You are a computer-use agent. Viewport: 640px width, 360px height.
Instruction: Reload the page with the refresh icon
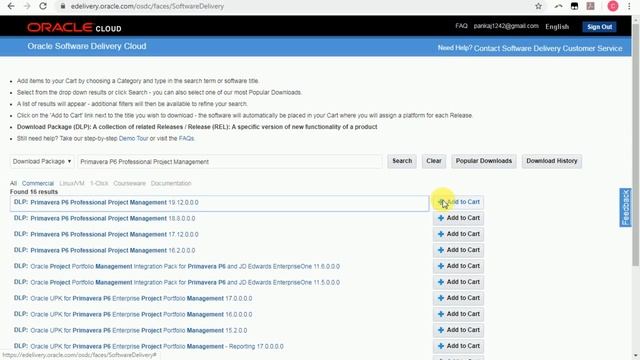(43, 6)
